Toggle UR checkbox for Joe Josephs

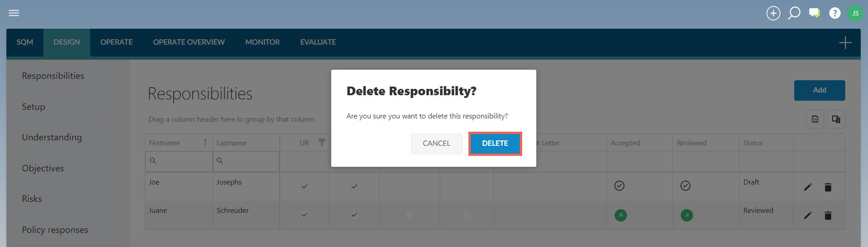(304, 186)
